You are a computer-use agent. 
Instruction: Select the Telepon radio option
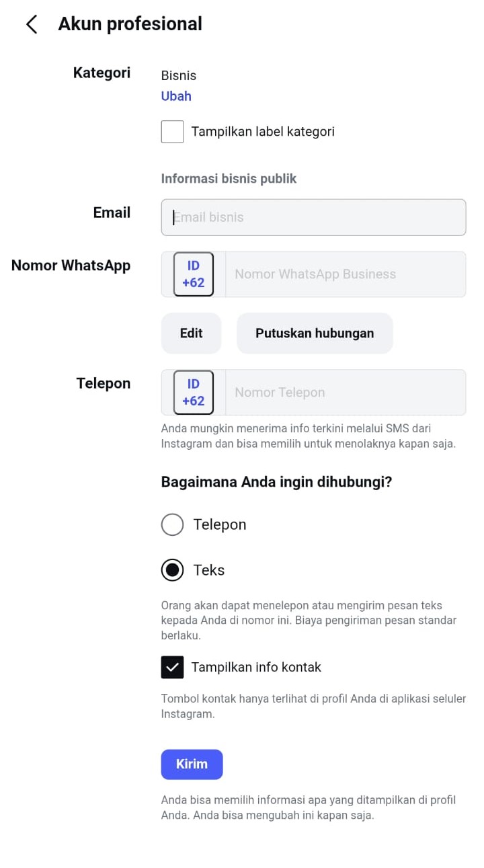173,524
